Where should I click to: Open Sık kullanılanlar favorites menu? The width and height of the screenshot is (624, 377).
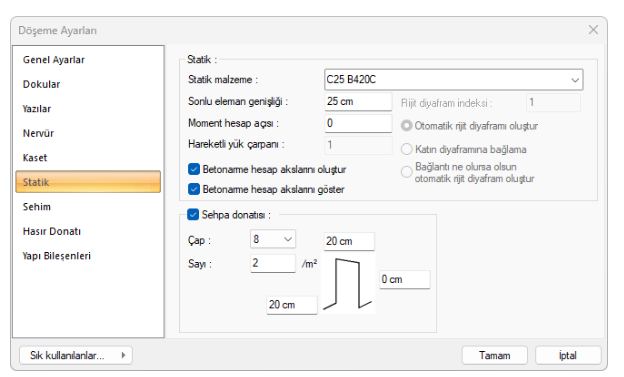click(x=76, y=355)
